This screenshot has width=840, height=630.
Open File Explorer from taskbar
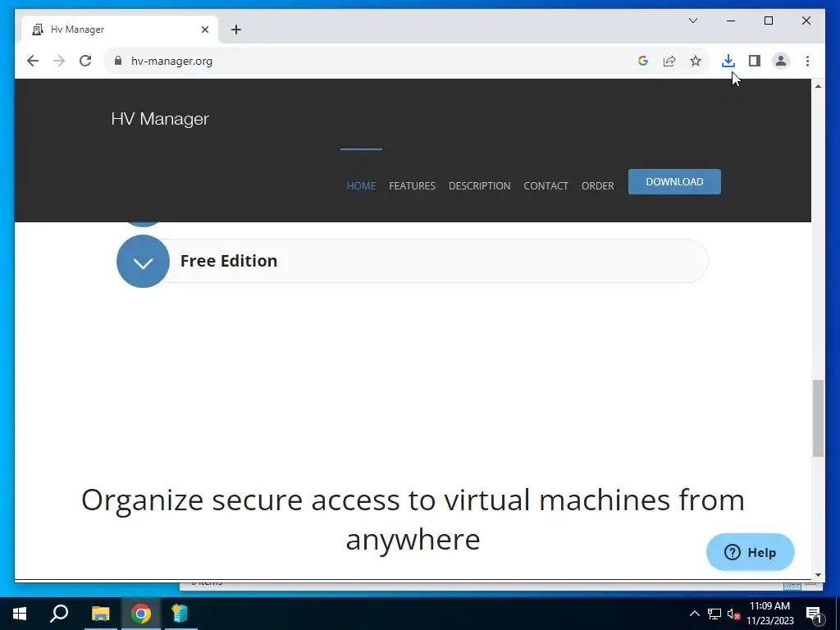[x=100, y=614]
